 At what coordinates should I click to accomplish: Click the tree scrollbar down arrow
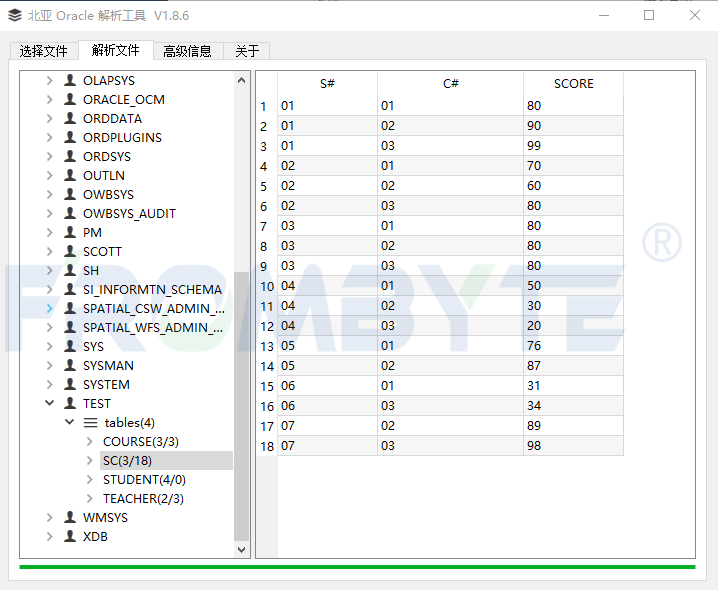(241, 549)
